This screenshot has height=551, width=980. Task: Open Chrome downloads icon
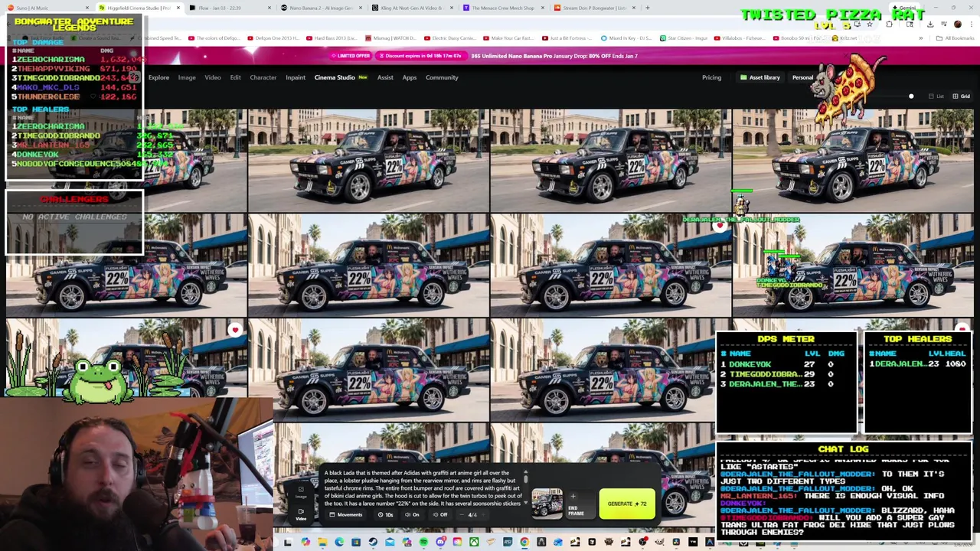coord(930,24)
